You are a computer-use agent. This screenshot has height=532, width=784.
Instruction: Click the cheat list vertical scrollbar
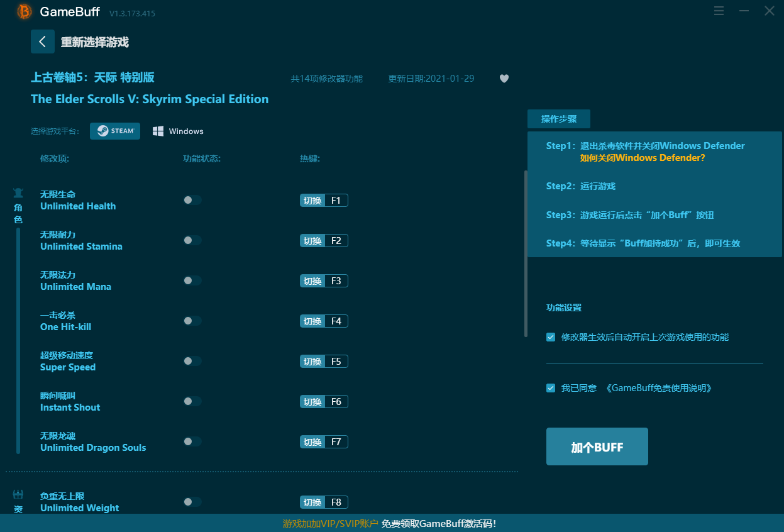pyautogui.click(x=526, y=253)
